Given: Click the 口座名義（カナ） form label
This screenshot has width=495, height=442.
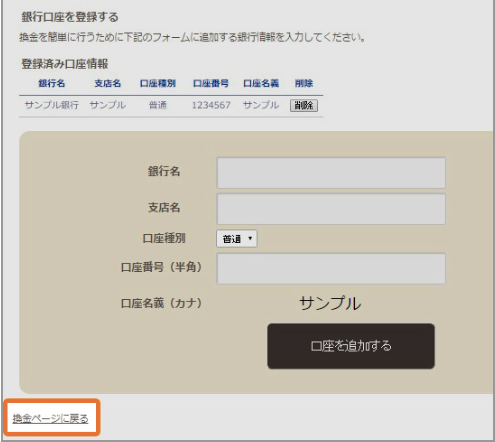Looking at the screenshot, I should click(x=161, y=303).
